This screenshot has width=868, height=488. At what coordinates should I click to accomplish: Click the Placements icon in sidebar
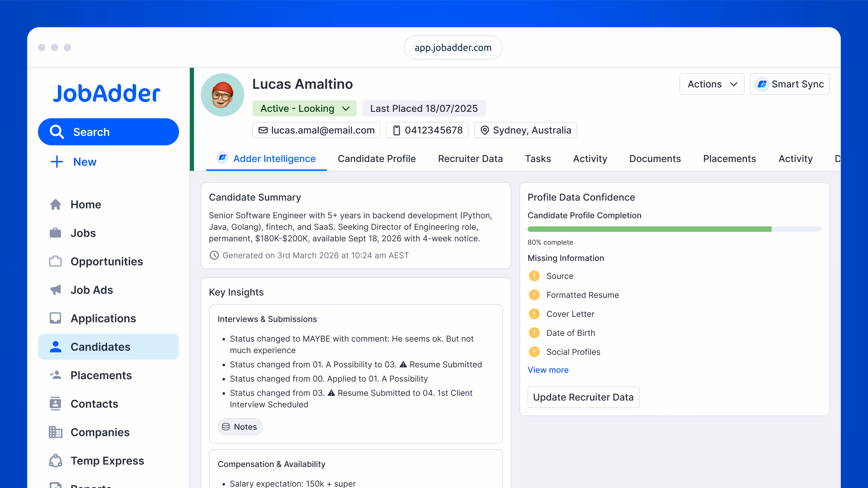56,375
